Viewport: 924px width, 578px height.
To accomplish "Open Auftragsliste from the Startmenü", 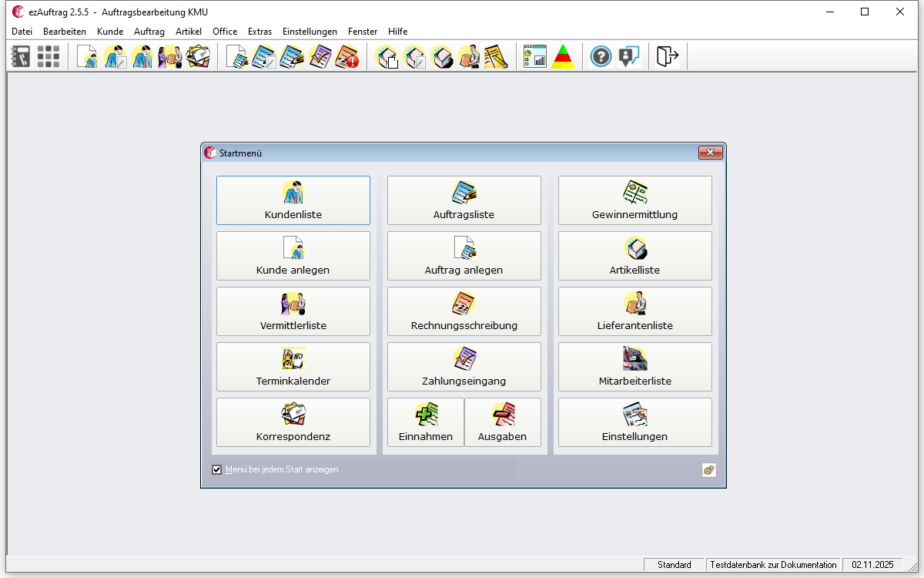I will point(464,200).
